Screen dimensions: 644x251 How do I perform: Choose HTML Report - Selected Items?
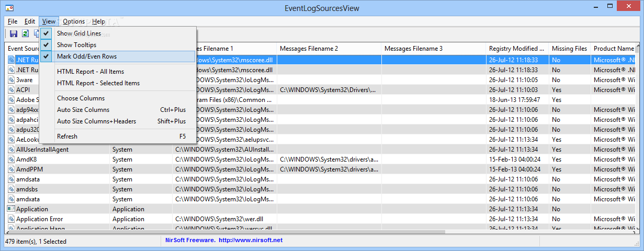[118, 83]
